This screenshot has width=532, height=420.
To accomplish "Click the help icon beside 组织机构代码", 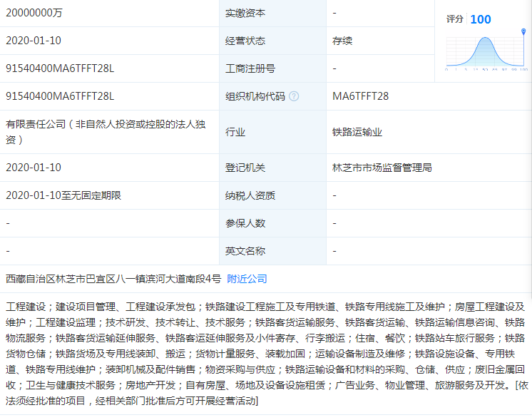I will 294,96.
